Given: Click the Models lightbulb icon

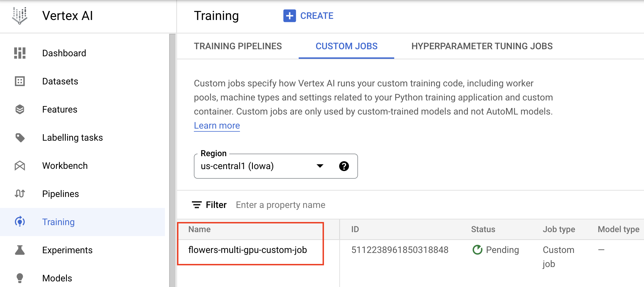Looking at the screenshot, I should click(x=20, y=278).
